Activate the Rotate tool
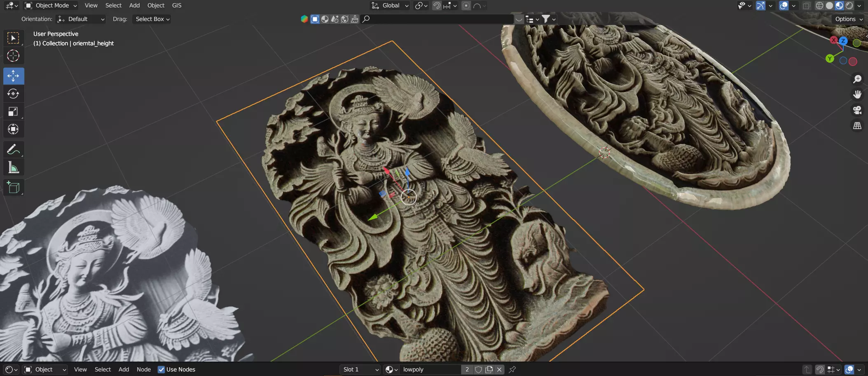The image size is (868, 376). (14, 94)
